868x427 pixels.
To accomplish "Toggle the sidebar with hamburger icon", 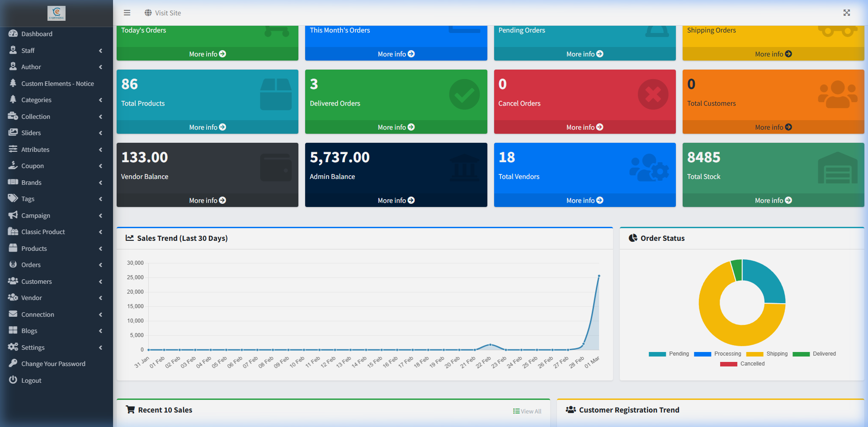I will [127, 13].
